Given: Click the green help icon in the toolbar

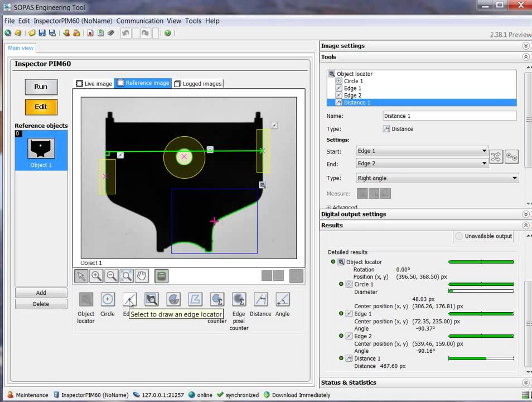Looking at the screenshot, I should pyautogui.click(x=168, y=33).
